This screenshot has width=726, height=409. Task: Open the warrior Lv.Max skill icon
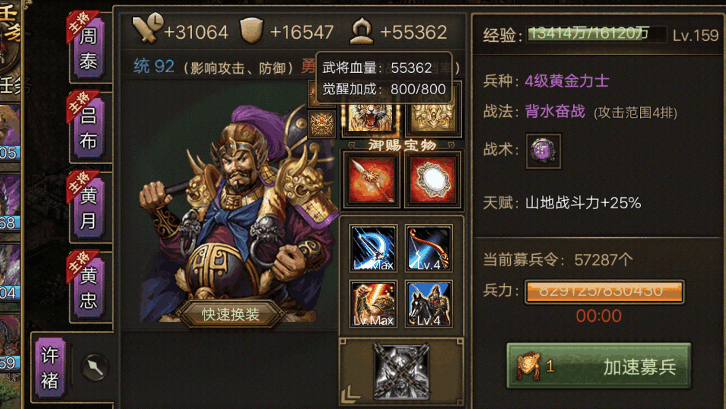pyautogui.click(x=373, y=304)
